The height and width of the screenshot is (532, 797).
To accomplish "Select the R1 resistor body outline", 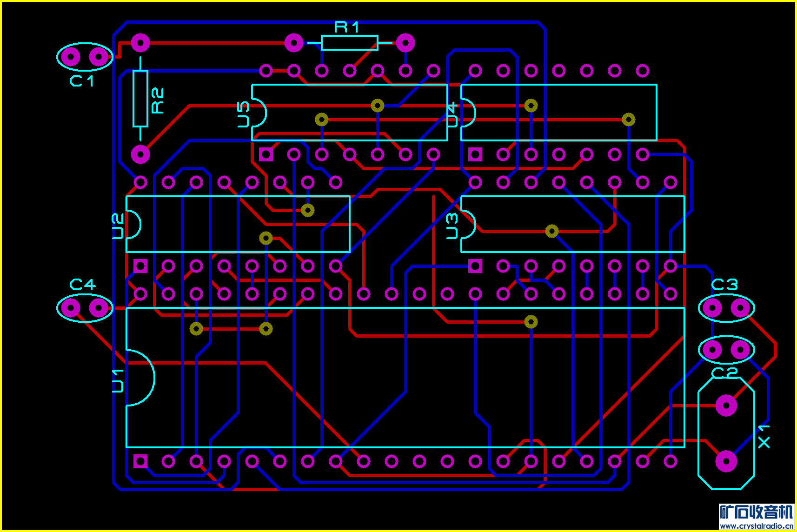I will pyautogui.click(x=349, y=43).
